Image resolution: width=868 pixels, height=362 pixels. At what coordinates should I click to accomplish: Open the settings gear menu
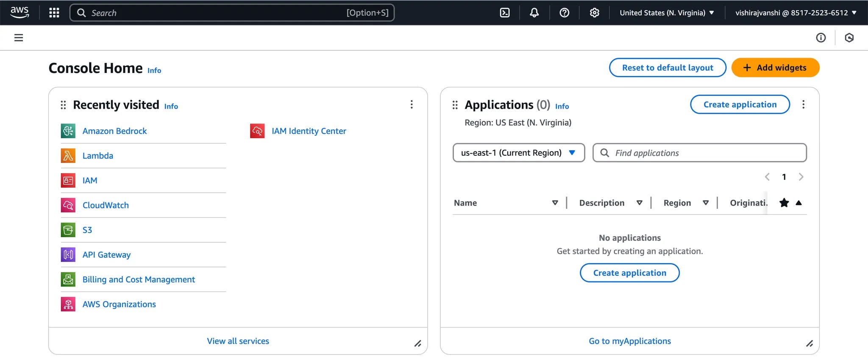pos(595,13)
